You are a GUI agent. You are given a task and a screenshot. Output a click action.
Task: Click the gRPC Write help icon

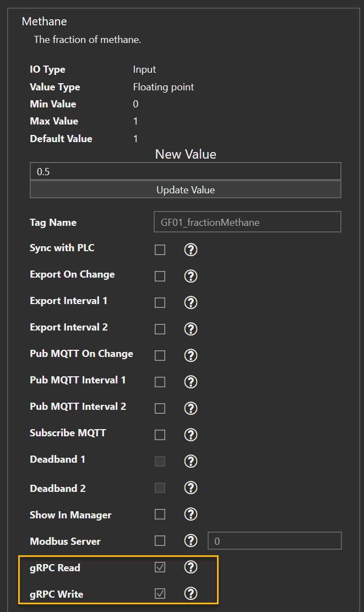pos(191,594)
